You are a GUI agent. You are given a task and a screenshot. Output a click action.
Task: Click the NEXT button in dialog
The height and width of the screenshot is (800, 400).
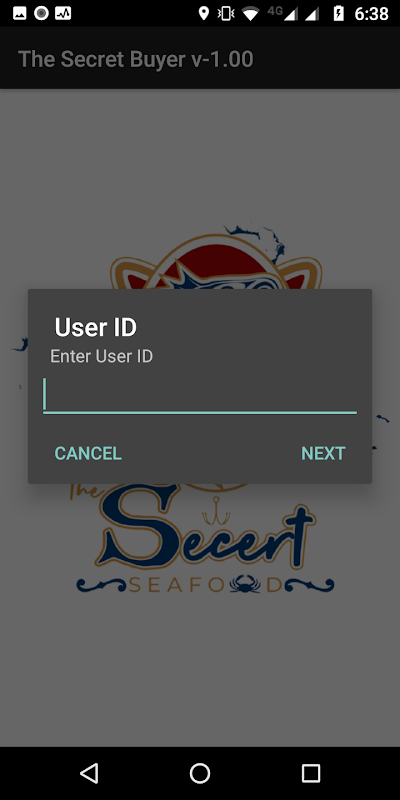pos(323,453)
